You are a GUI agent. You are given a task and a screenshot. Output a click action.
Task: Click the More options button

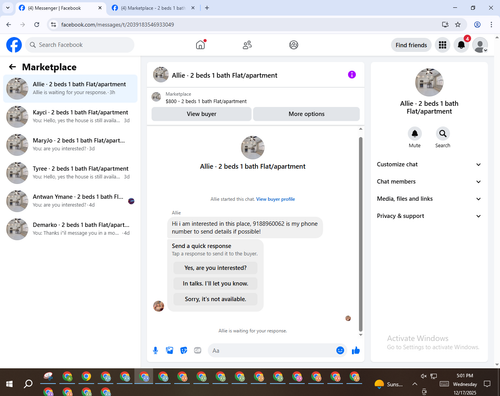pos(306,114)
